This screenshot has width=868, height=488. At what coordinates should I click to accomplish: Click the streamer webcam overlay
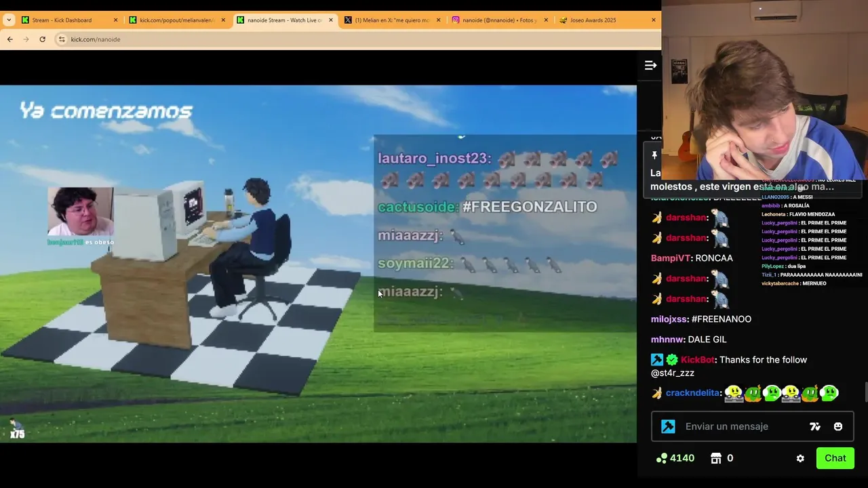point(765,89)
